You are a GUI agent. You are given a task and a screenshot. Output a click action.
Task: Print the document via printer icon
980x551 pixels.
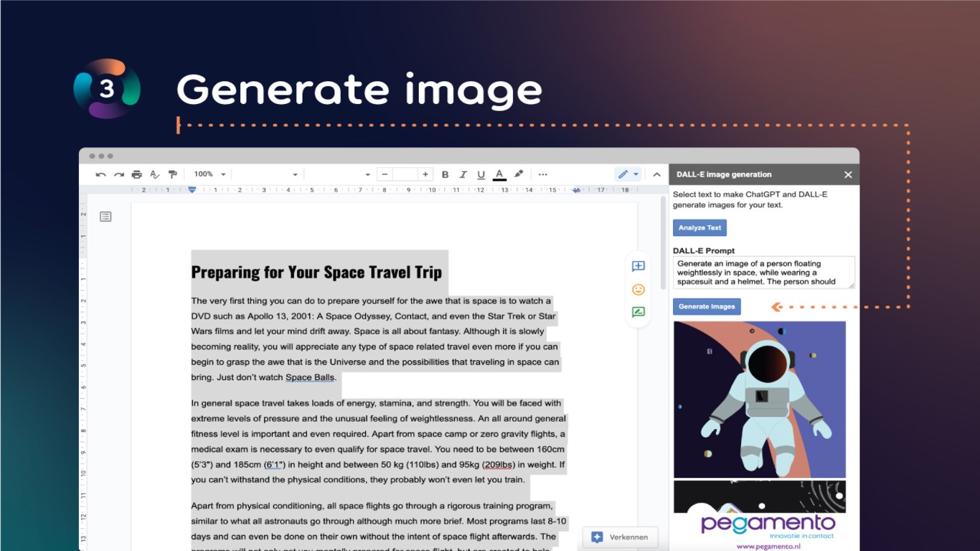(x=136, y=174)
